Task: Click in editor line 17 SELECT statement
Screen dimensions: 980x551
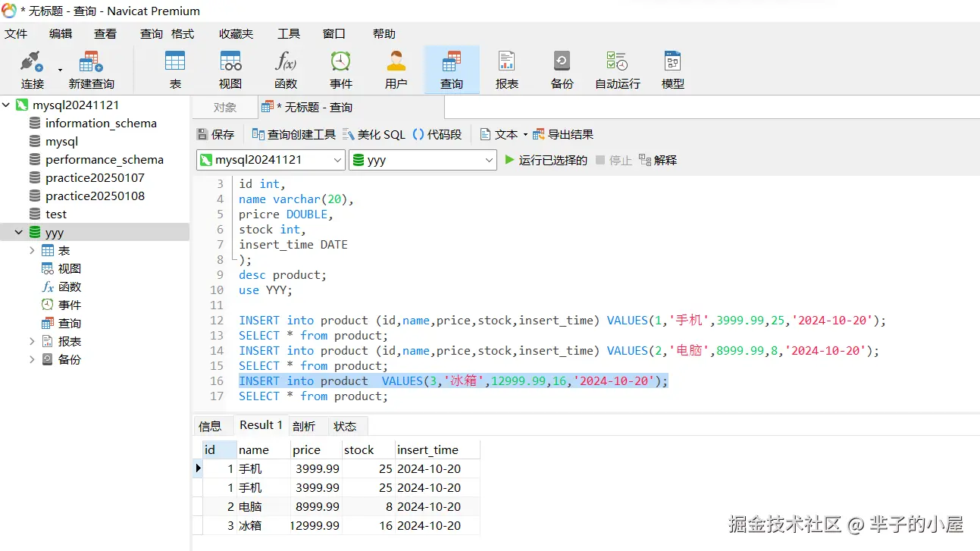Action: click(313, 396)
